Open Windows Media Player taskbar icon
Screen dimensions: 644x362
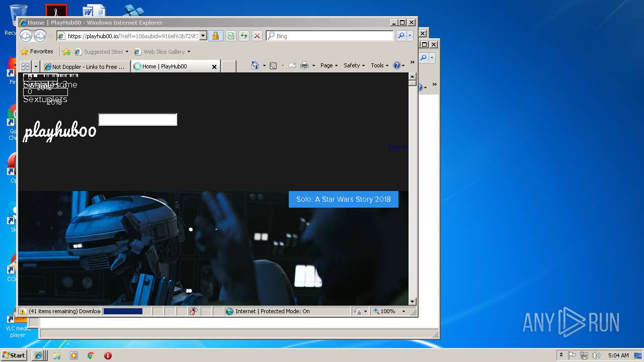(74, 355)
